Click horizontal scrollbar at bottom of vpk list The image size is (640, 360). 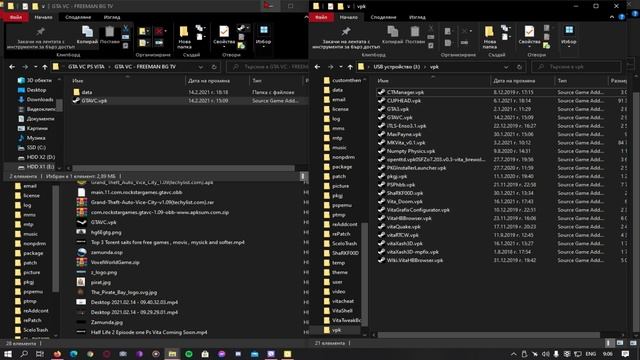(x=489, y=335)
